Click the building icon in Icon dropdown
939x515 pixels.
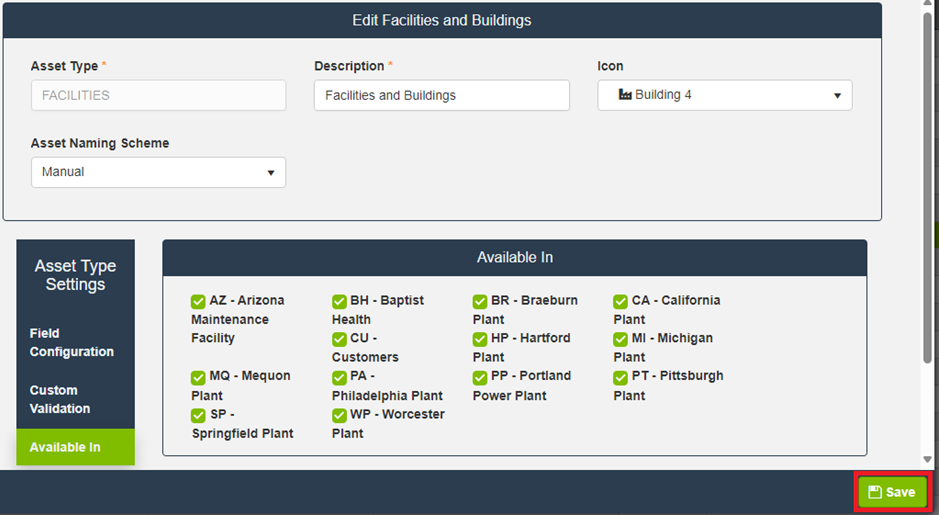tap(626, 95)
